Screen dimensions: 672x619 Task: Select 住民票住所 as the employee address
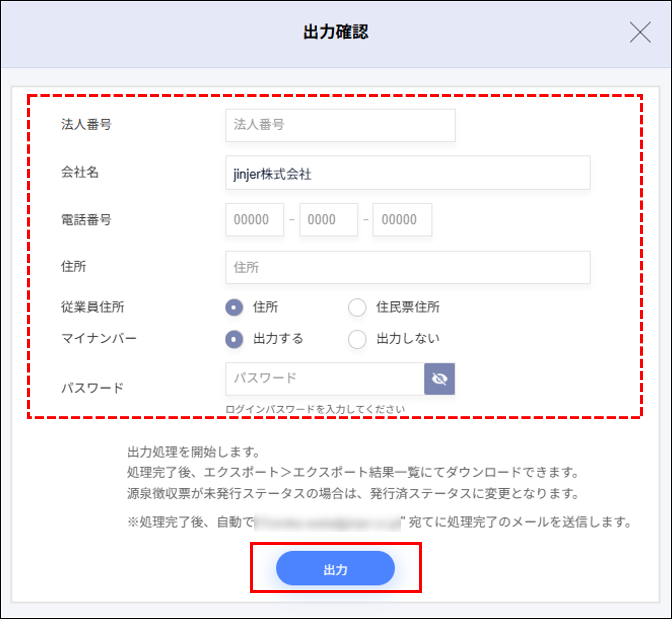pyautogui.click(x=357, y=308)
